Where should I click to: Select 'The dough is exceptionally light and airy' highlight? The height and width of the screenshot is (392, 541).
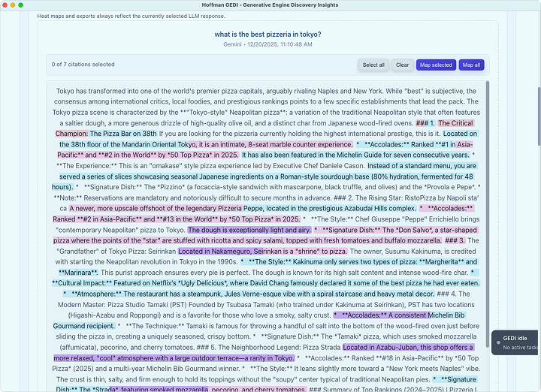249,229
